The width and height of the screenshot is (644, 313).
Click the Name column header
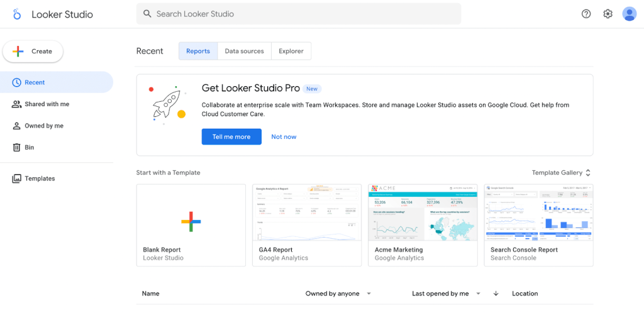[x=151, y=294]
